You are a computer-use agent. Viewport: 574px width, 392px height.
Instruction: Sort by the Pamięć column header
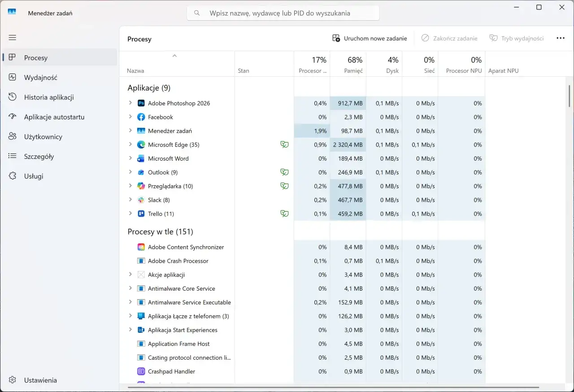348,64
